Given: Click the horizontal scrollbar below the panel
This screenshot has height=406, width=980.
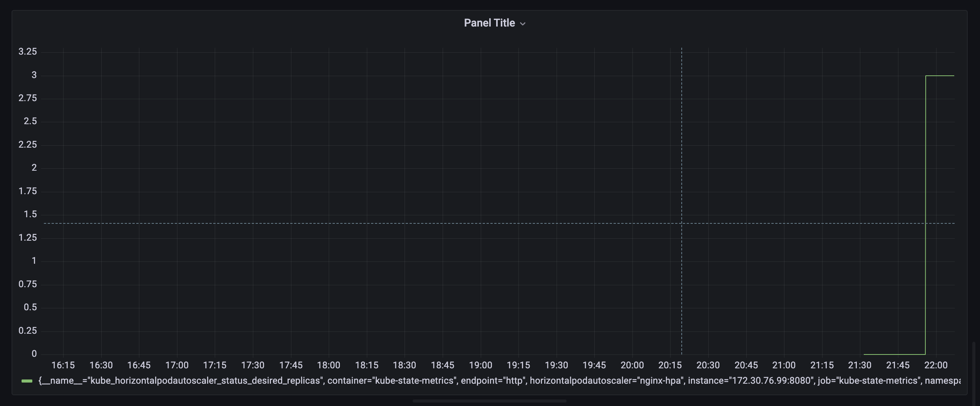Looking at the screenshot, I should pos(489,401).
